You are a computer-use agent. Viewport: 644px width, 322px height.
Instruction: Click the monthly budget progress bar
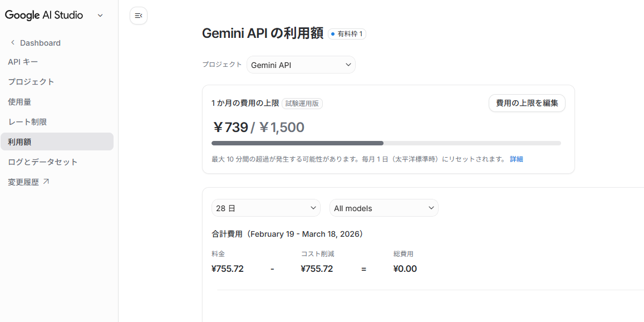386,143
